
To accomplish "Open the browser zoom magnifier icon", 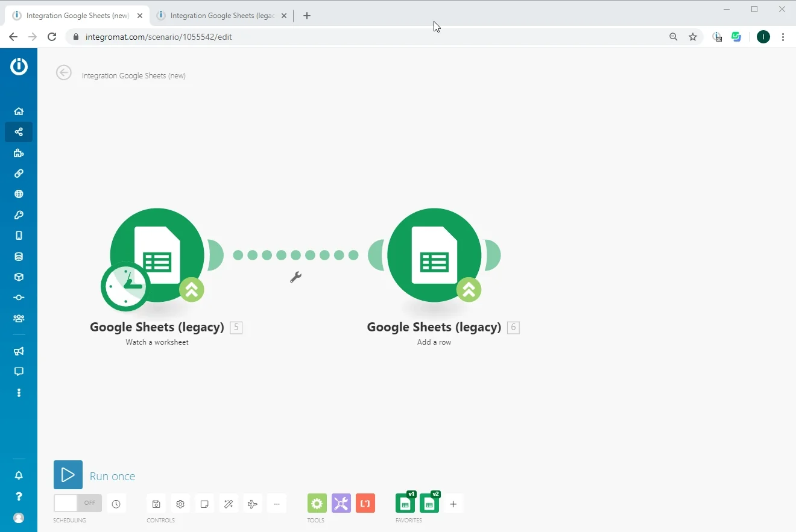I will point(674,37).
